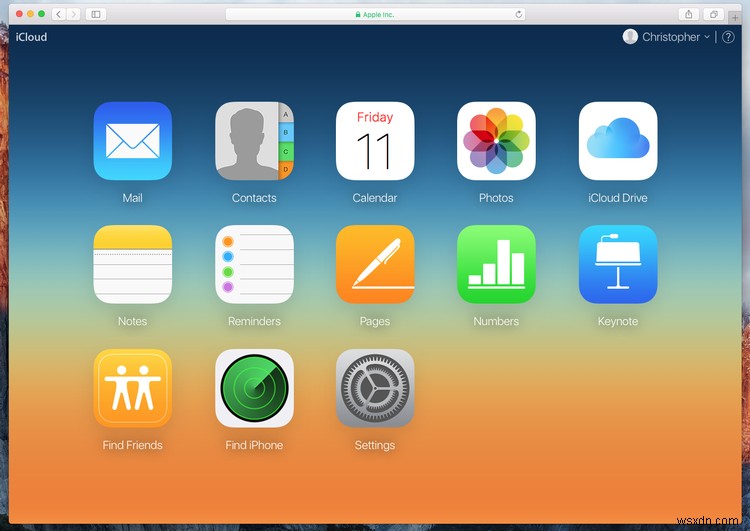Open the Contacts app icon
Image resolution: width=750 pixels, height=531 pixels.
click(x=254, y=141)
